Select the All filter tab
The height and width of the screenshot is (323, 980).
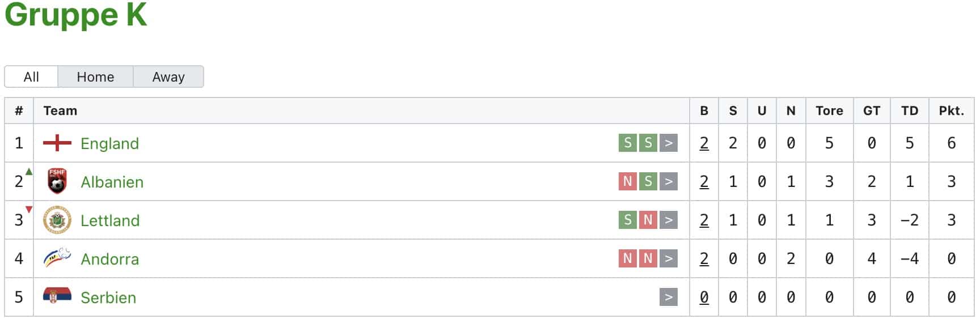(x=31, y=76)
